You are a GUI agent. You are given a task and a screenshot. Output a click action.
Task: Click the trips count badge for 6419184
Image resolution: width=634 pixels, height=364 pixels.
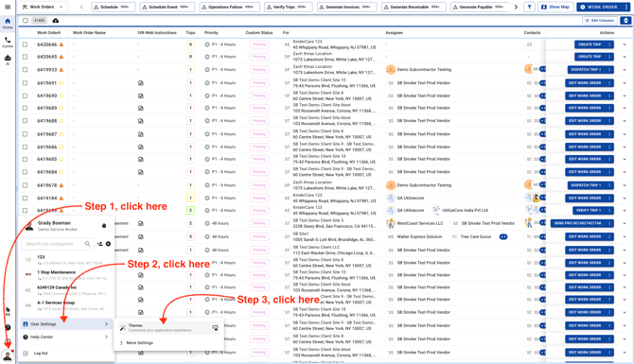pyautogui.click(x=190, y=198)
